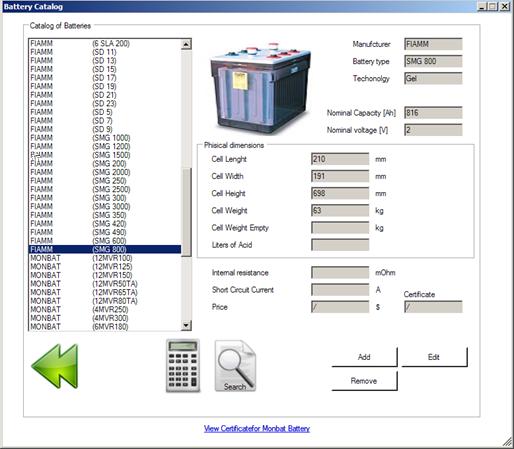Click the Technology field showing Gel
Screen dimensions: 514x449
[x=433, y=78]
